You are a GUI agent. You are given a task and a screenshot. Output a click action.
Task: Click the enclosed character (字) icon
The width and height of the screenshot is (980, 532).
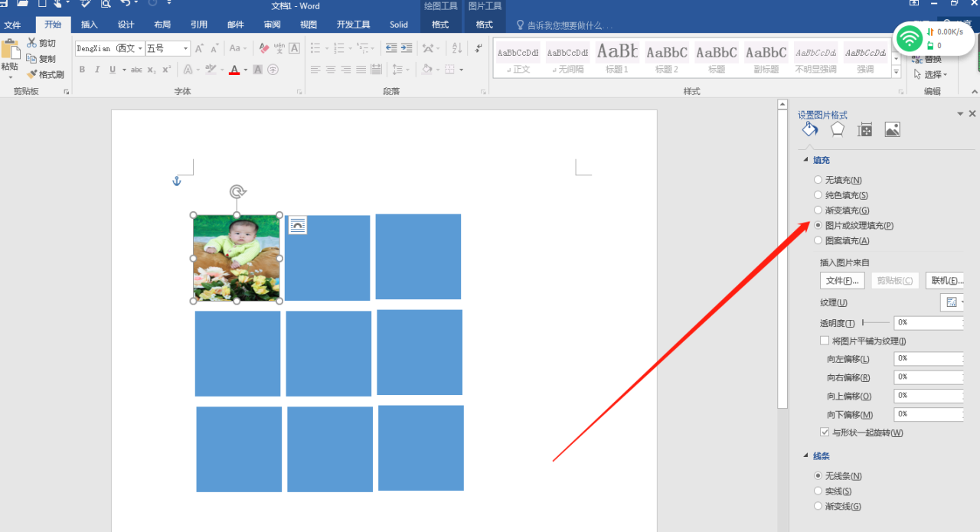(273, 70)
